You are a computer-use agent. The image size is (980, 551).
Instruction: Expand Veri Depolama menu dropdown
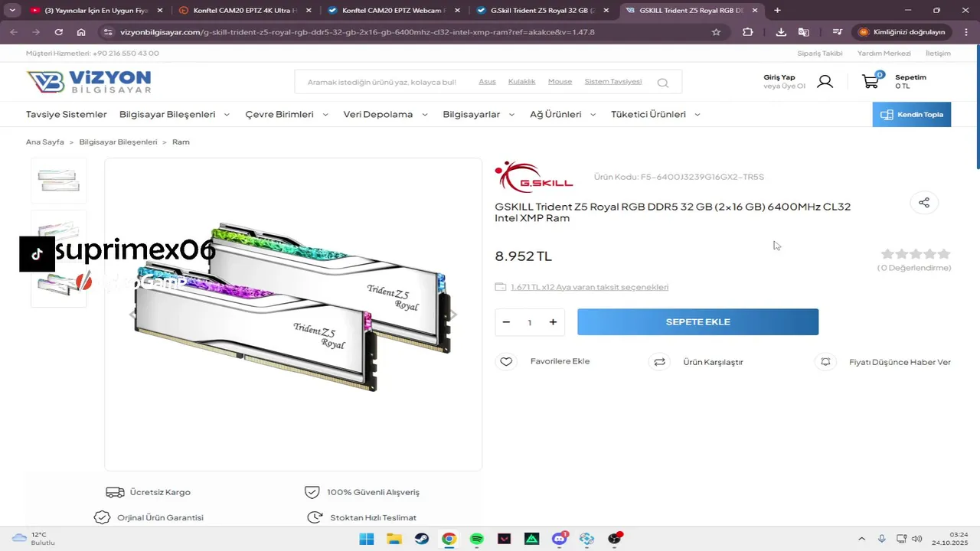coord(386,114)
